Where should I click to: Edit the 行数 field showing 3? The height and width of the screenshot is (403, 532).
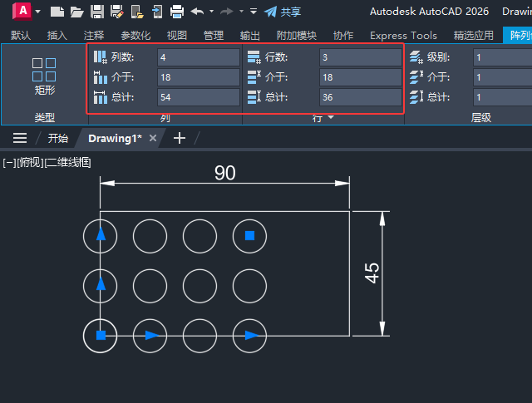361,57
